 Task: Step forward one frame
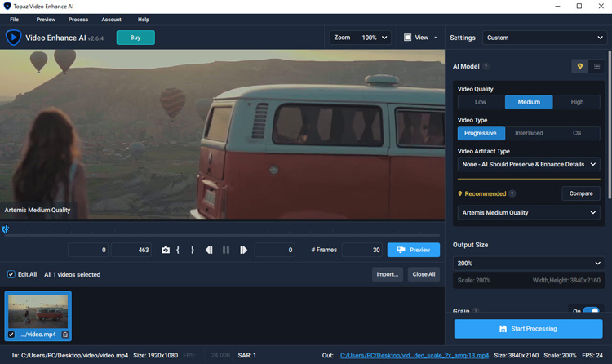click(243, 250)
